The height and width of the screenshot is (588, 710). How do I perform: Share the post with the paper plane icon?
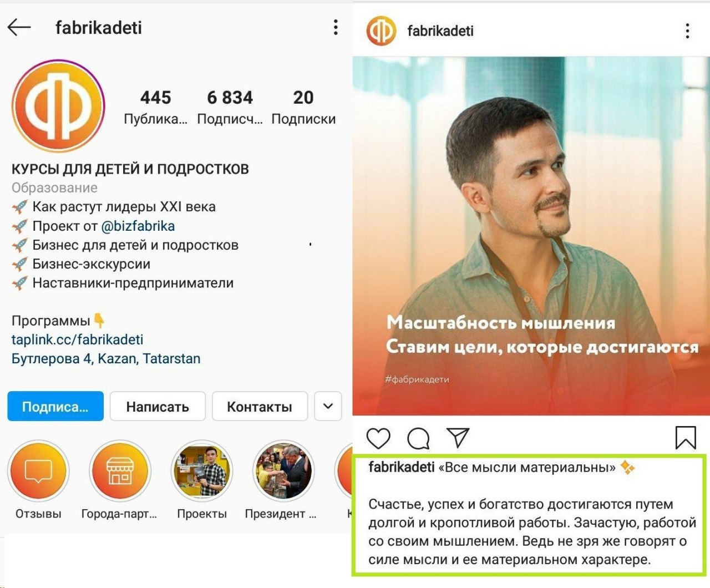click(x=458, y=438)
